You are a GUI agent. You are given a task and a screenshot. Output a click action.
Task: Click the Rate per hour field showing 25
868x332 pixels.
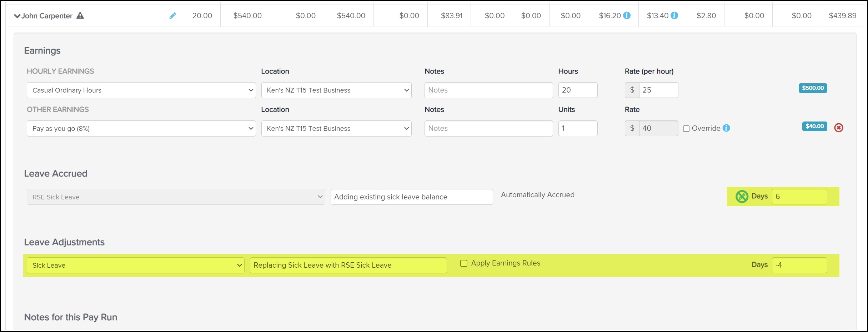(x=658, y=90)
